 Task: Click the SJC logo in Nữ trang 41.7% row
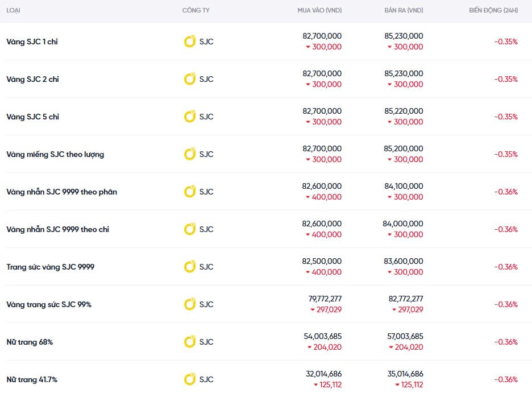coord(190,379)
